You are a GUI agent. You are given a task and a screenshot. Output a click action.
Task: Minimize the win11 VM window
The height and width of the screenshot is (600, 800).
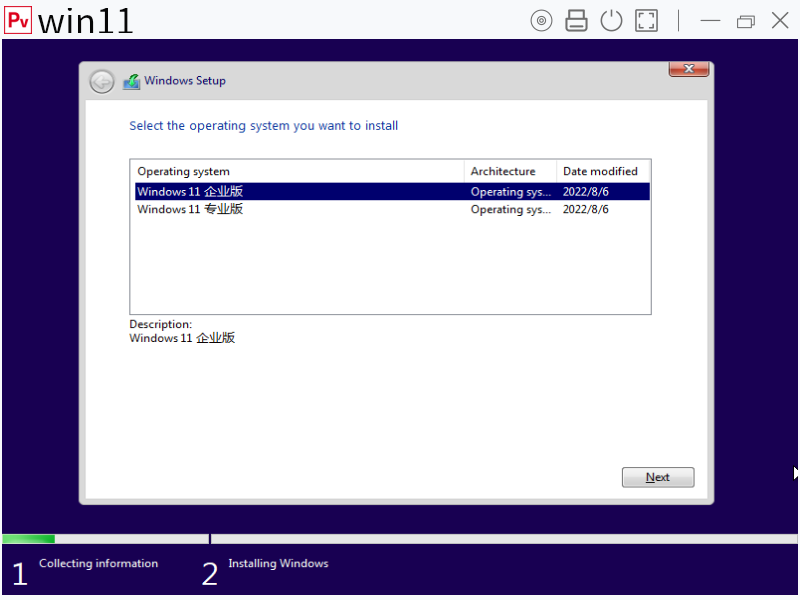[710, 21]
